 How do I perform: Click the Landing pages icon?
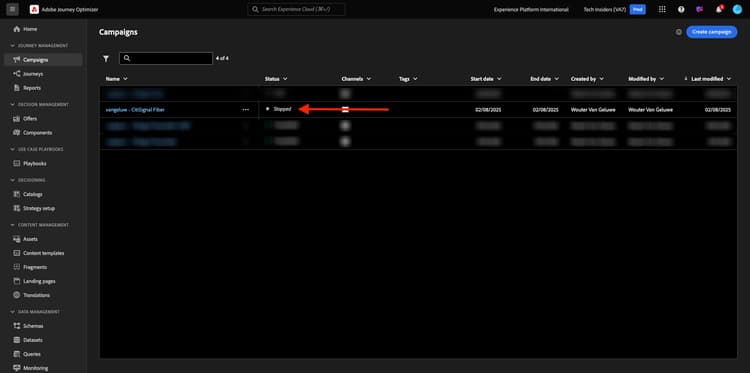coord(17,281)
